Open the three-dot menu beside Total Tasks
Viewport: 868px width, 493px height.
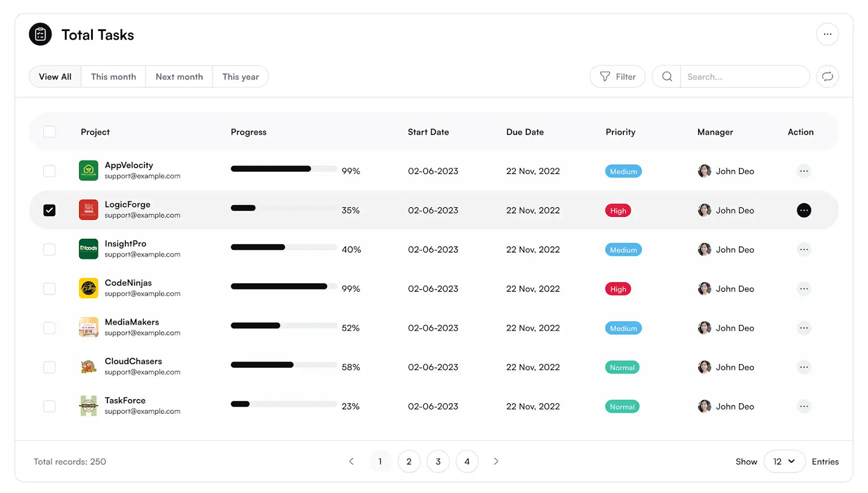[x=827, y=34]
